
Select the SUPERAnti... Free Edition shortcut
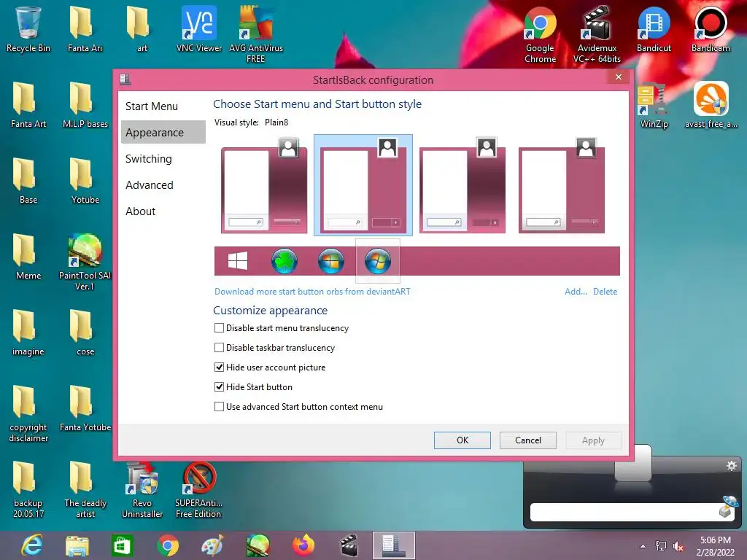point(198,489)
